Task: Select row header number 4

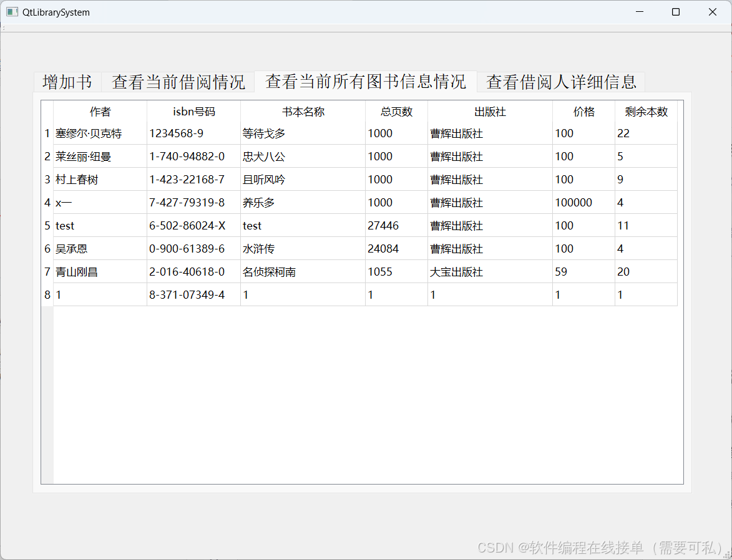Action: click(x=47, y=203)
